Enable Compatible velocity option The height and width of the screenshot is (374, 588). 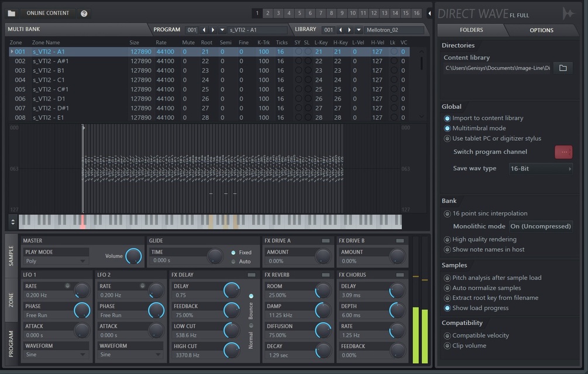click(x=447, y=336)
